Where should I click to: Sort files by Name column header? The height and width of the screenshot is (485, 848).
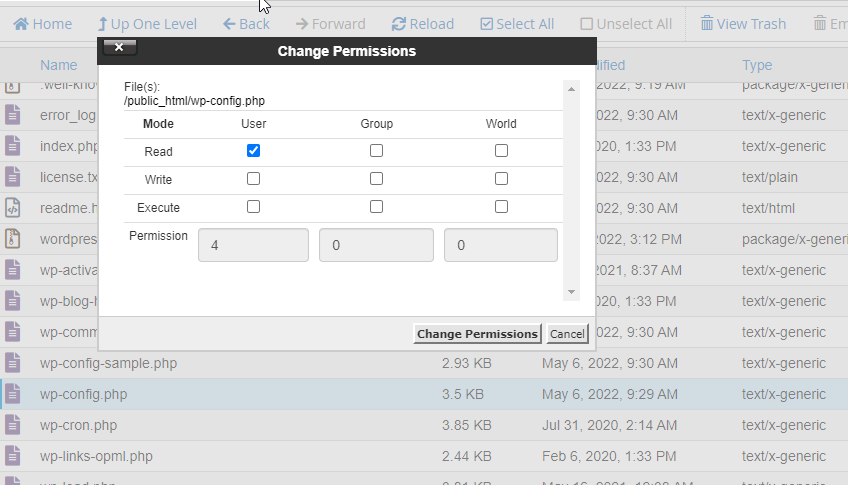pos(58,65)
